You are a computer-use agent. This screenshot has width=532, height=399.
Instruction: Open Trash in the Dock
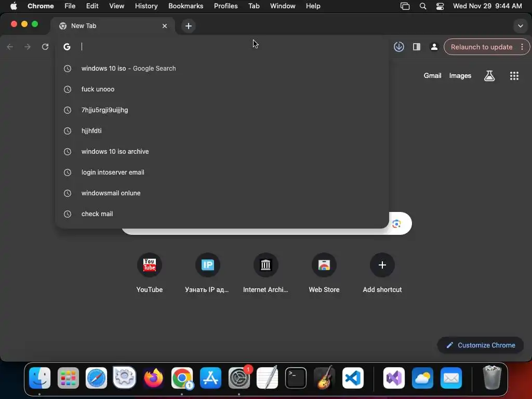pos(491,378)
